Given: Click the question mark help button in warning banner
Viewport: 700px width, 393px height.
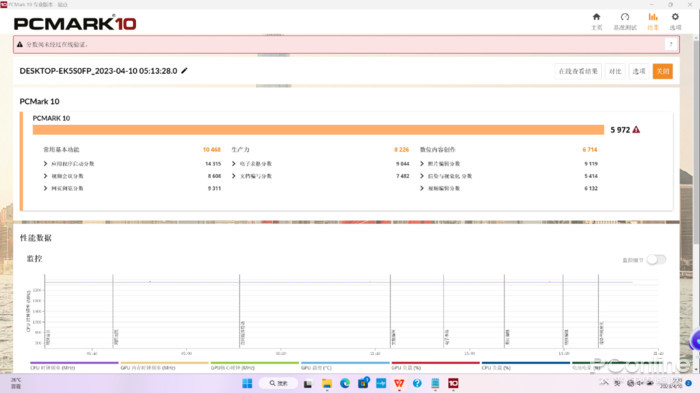Looking at the screenshot, I should pyautogui.click(x=671, y=44).
